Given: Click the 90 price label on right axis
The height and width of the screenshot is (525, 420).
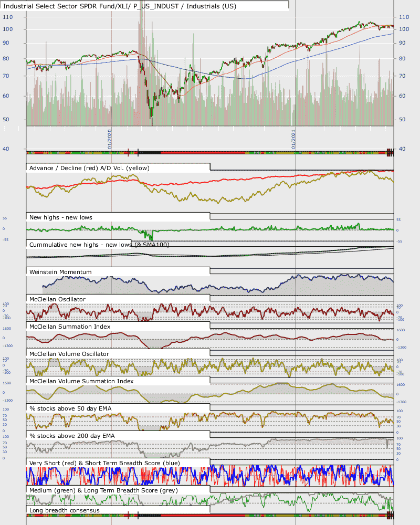Looking at the screenshot, I should (402, 43).
